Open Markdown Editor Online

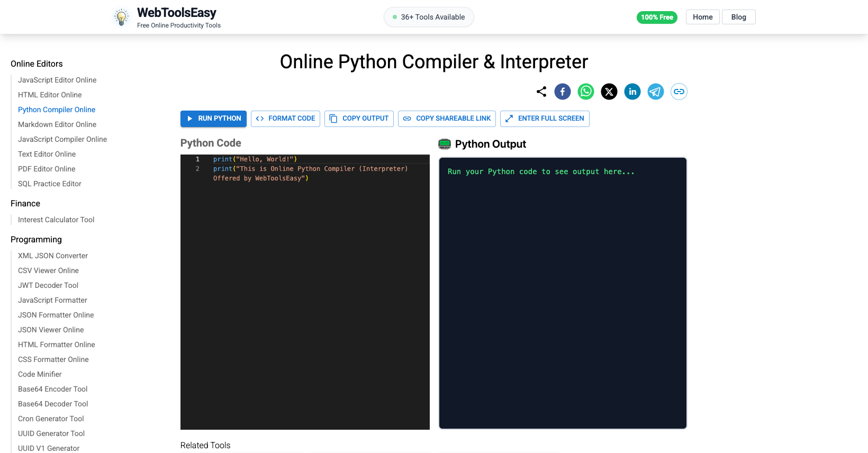(x=57, y=124)
